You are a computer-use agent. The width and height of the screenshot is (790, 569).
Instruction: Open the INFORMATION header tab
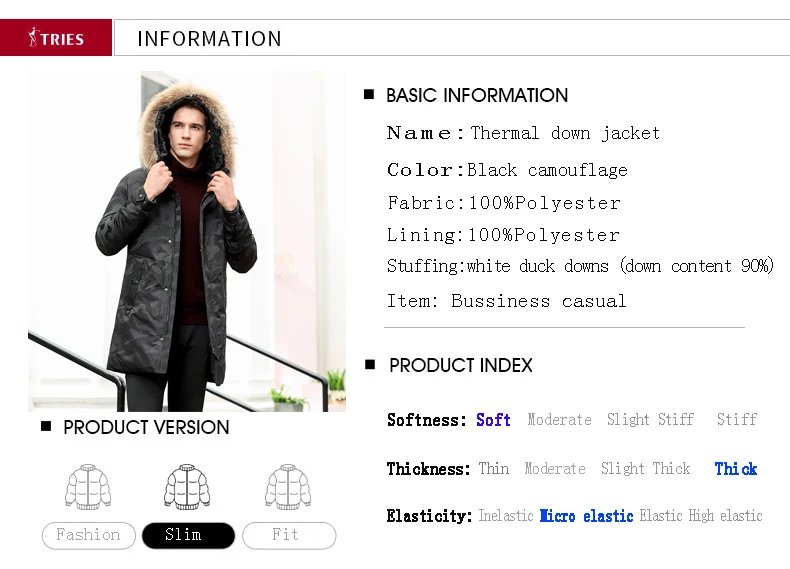209,39
